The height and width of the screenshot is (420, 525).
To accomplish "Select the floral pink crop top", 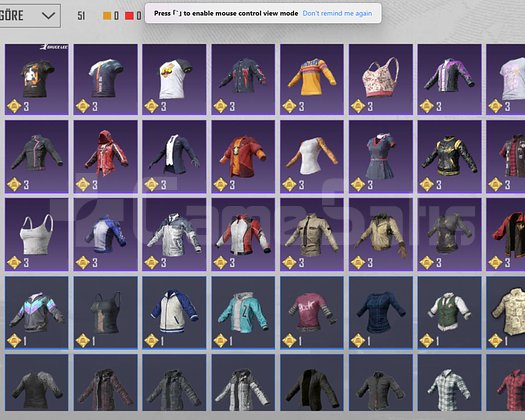I will click(x=381, y=79).
